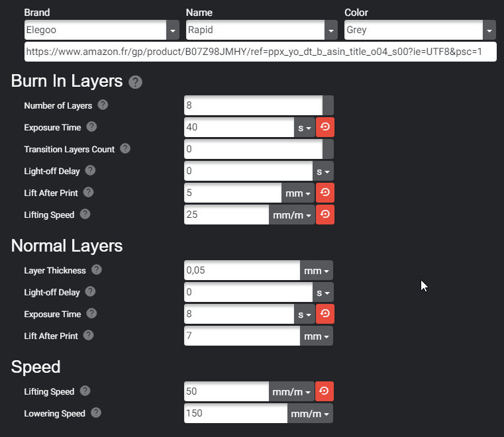
Task: Click Layer Thickness input showing 0,05
Action: (x=242, y=270)
